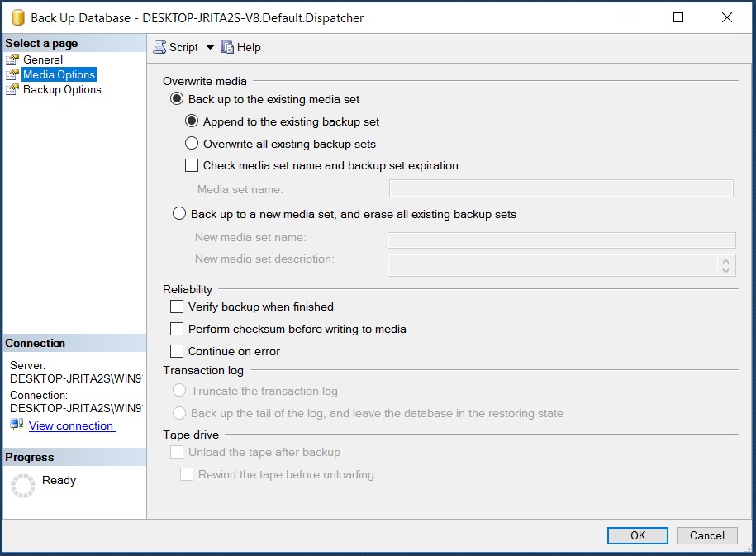Check 'Rewind the tape before unloading'
The image size is (756, 556).
click(187, 474)
